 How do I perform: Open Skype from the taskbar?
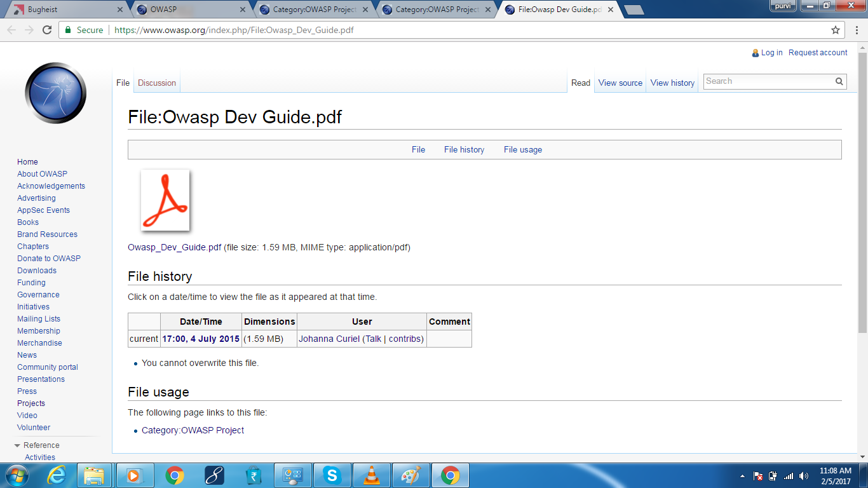pyautogui.click(x=332, y=475)
